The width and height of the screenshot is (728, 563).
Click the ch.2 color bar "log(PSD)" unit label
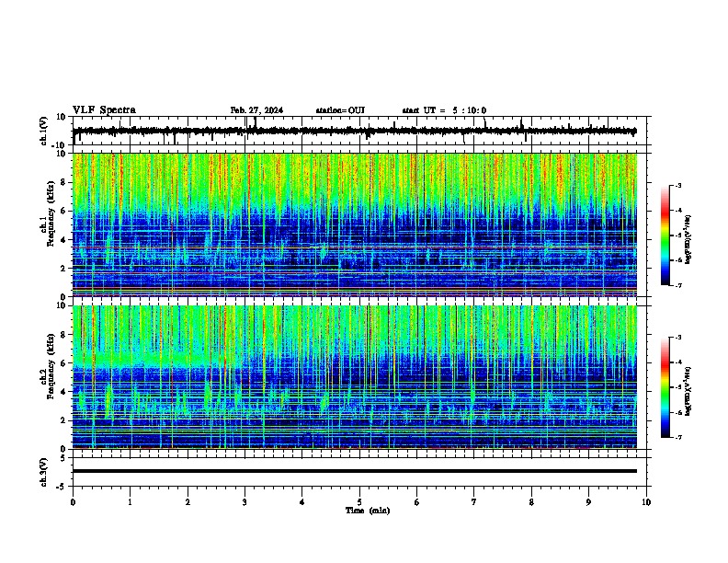point(688,392)
